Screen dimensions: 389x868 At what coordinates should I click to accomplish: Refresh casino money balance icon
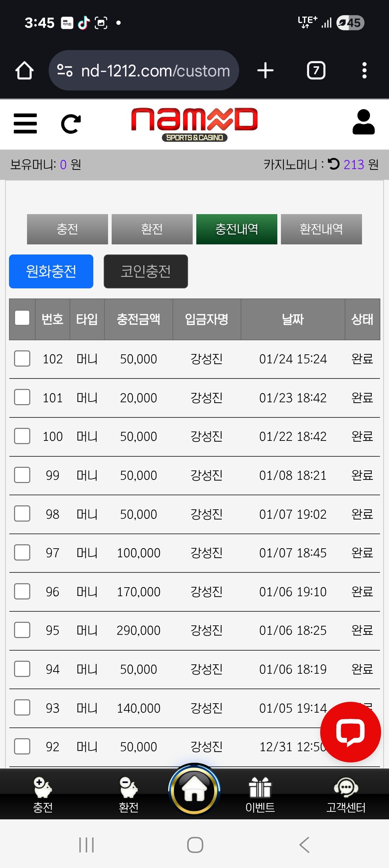[334, 164]
